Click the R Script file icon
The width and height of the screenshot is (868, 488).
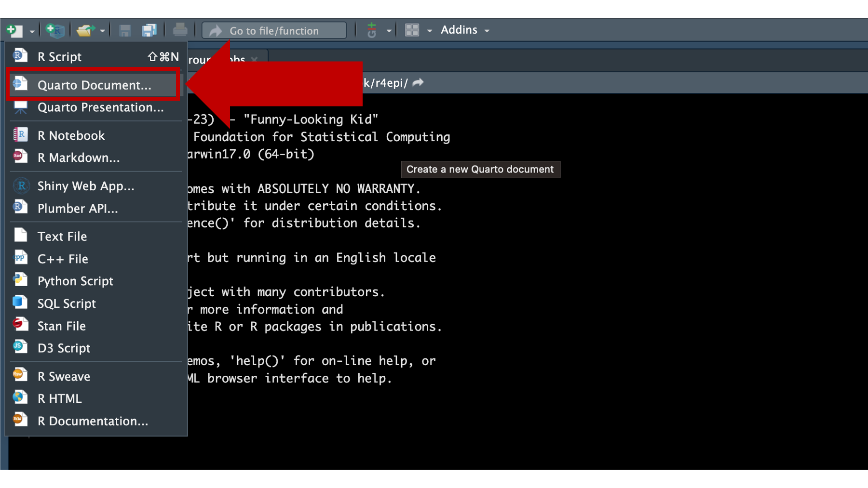click(20, 55)
